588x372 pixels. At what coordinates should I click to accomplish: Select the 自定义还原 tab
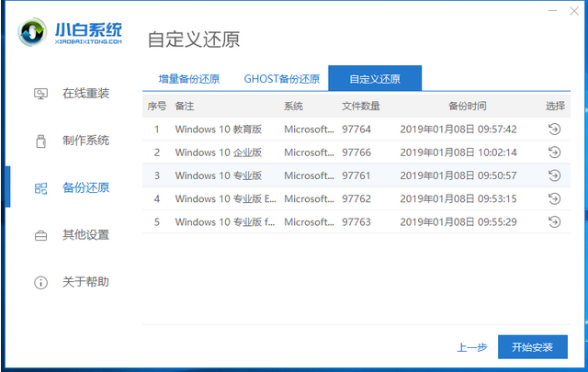pyautogui.click(x=375, y=78)
